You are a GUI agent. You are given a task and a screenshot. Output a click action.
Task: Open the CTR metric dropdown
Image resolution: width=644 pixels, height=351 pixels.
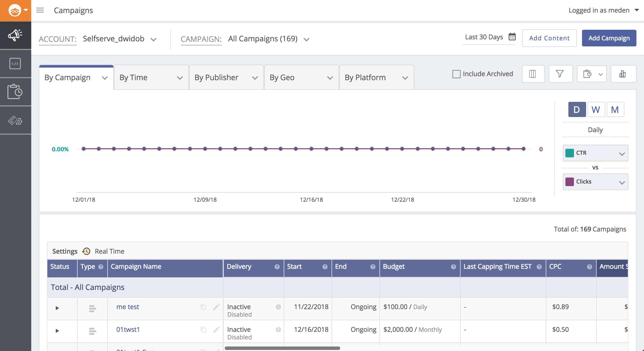click(595, 153)
